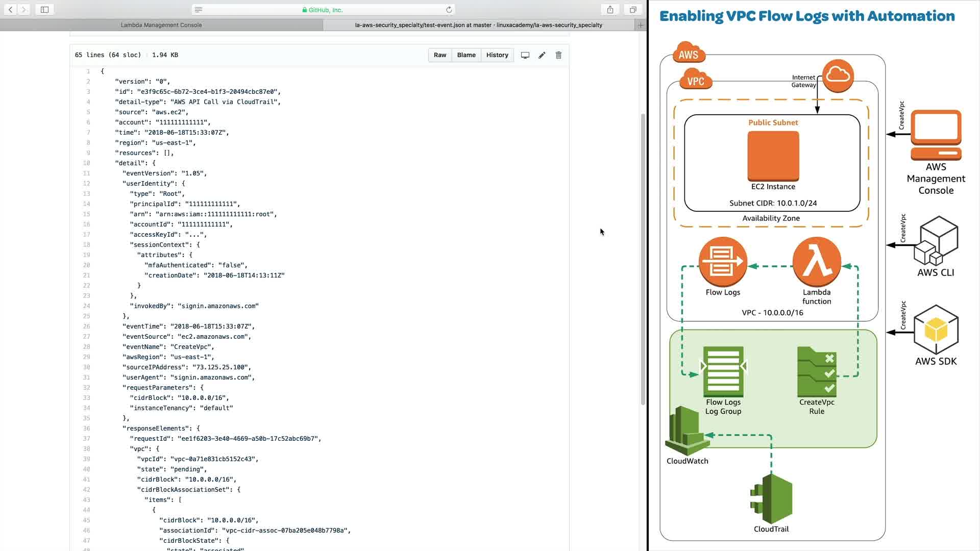Click line number 28 in the gutter
This screenshot has height=551, width=980.
click(86, 347)
